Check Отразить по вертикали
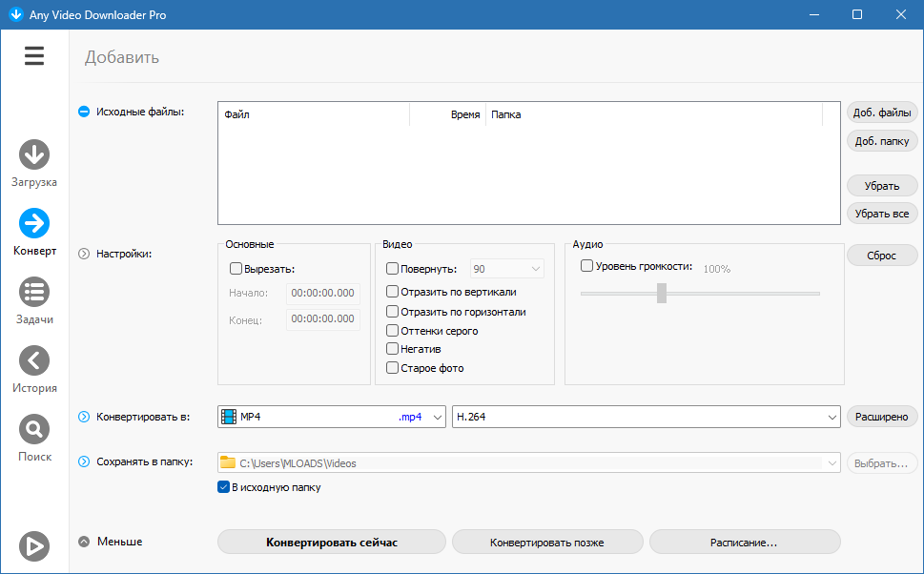This screenshot has height=574, width=924. pyautogui.click(x=392, y=291)
